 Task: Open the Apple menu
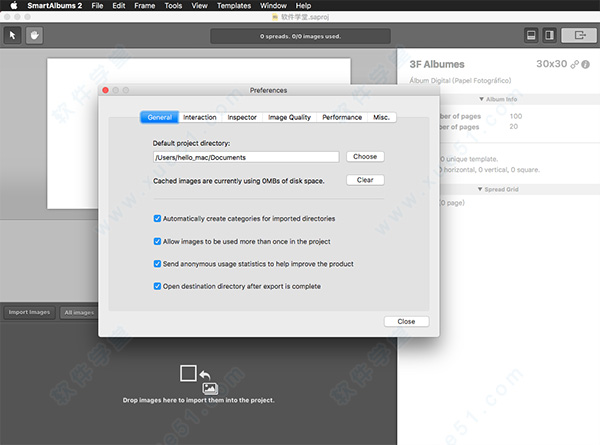coord(13,5)
